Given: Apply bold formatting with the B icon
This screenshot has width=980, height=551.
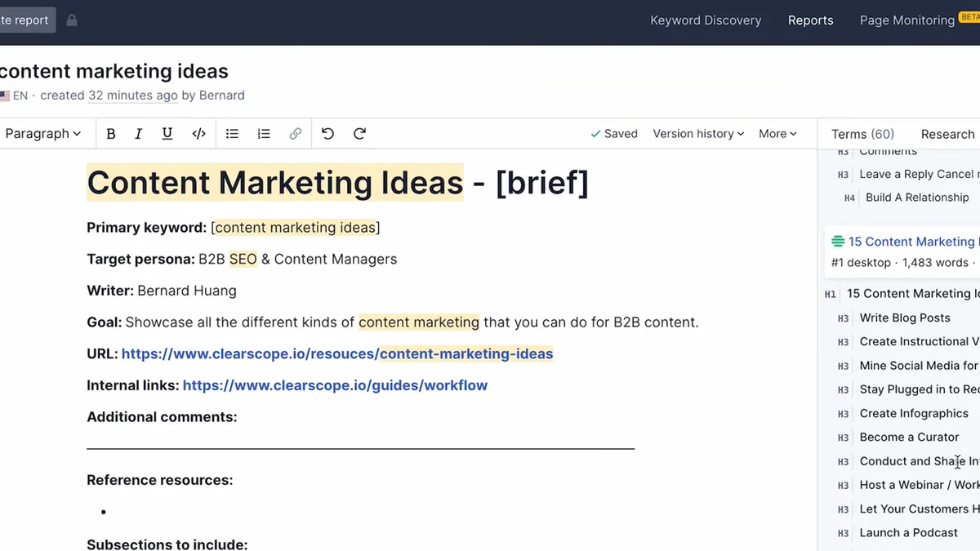Looking at the screenshot, I should 111,134.
